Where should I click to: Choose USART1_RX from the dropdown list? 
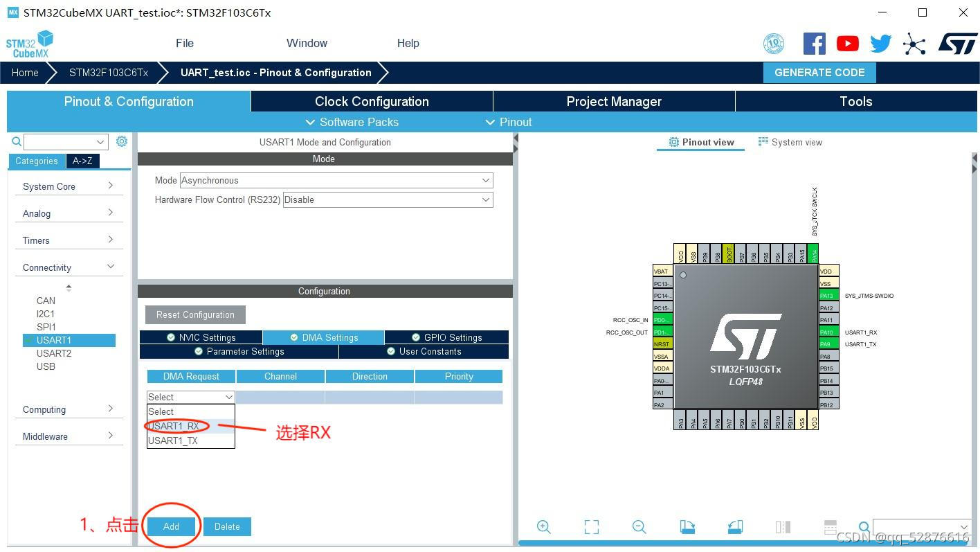(191, 426)
